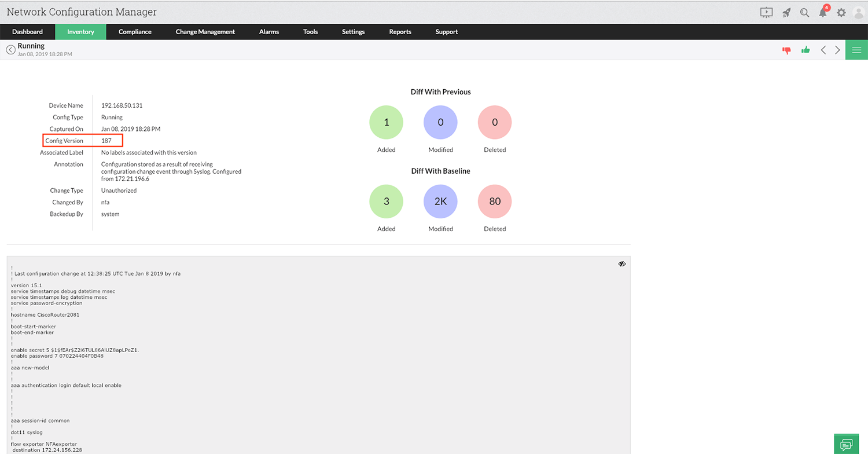
Task: Open application settings with the gear icon
Action: [x=841, y=12]
